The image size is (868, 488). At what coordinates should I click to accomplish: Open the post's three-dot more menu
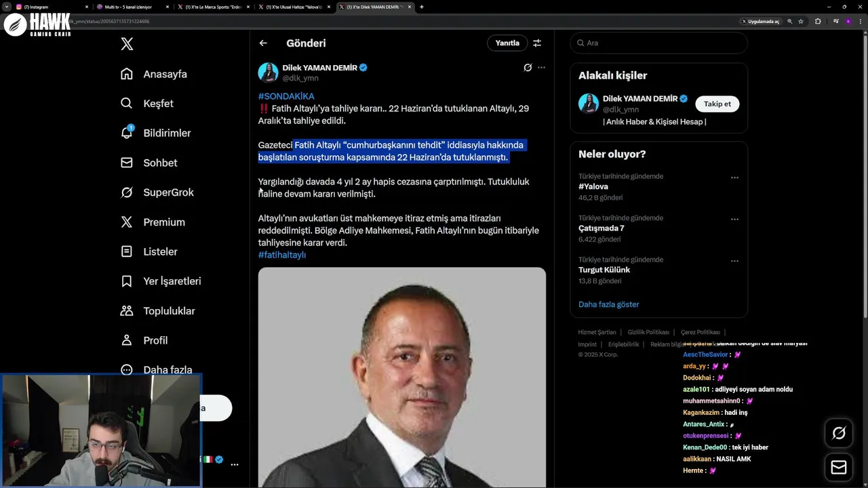click(541, 68)
